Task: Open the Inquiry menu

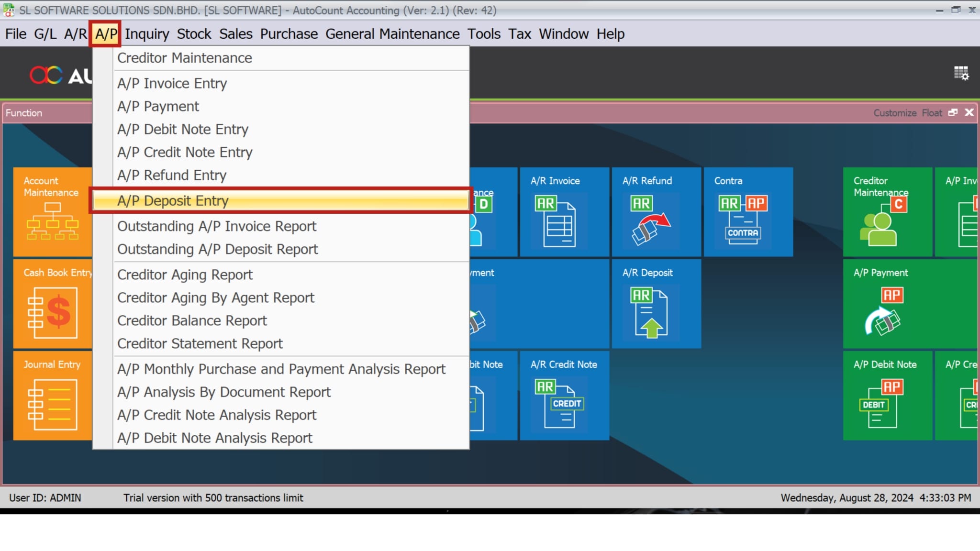Action: point(147,34)
